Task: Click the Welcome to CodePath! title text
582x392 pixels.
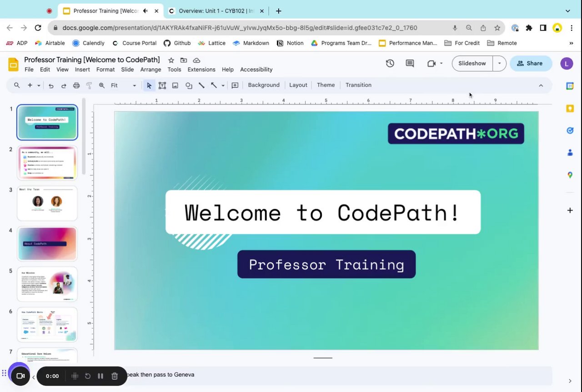Action: (x=322, y=212)
